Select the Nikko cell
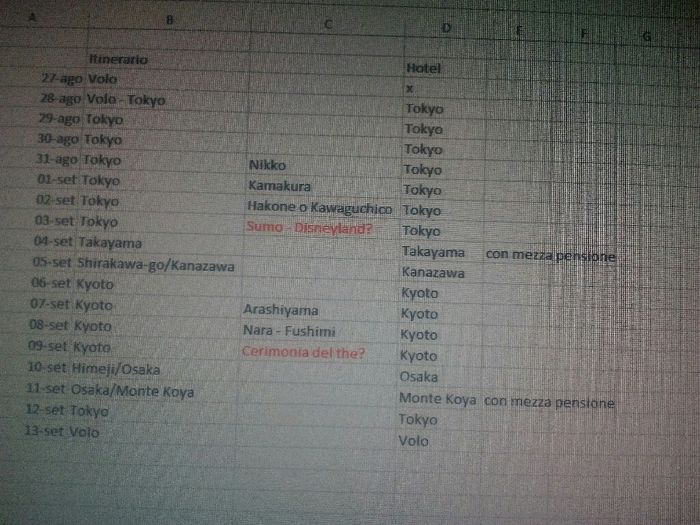The width and height of the screenshot is (700, 525). click(266, 165)
